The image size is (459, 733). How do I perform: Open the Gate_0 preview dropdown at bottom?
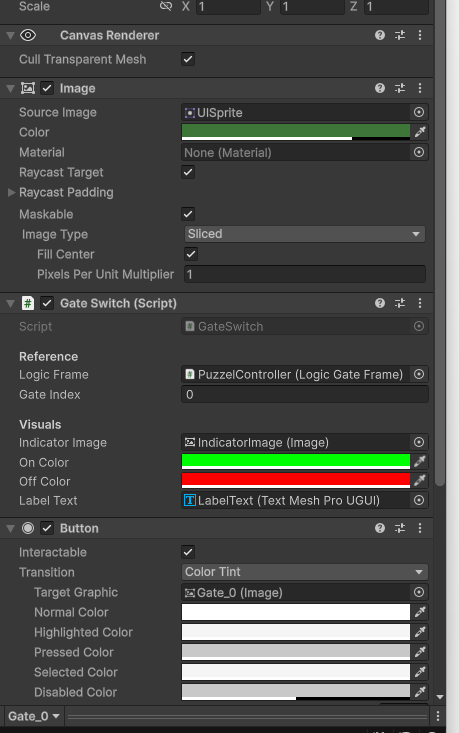pos(34,716)
